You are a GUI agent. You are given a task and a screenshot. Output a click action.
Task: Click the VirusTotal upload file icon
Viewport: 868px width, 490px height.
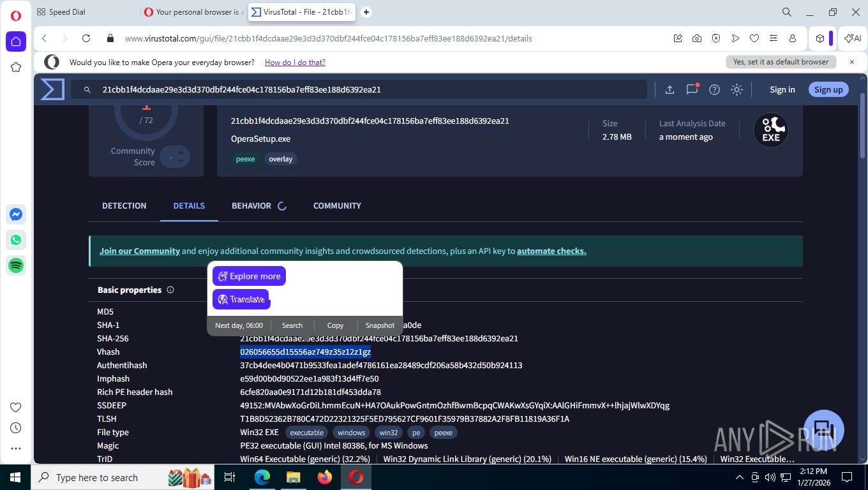click(x=670, y=90)
